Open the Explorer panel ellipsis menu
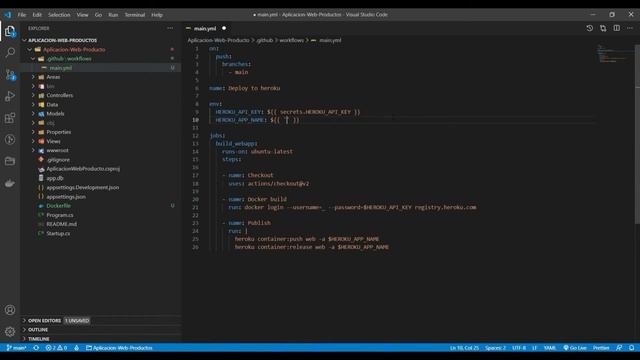The width and height of the screenshot is (640, 360). [x=170, y=28]
